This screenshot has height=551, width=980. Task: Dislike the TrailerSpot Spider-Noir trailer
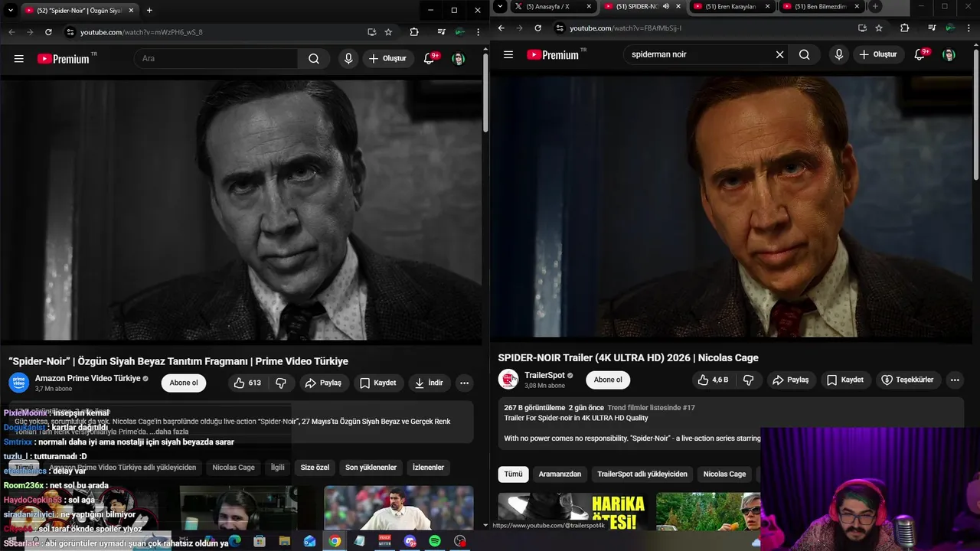(748, 380)
